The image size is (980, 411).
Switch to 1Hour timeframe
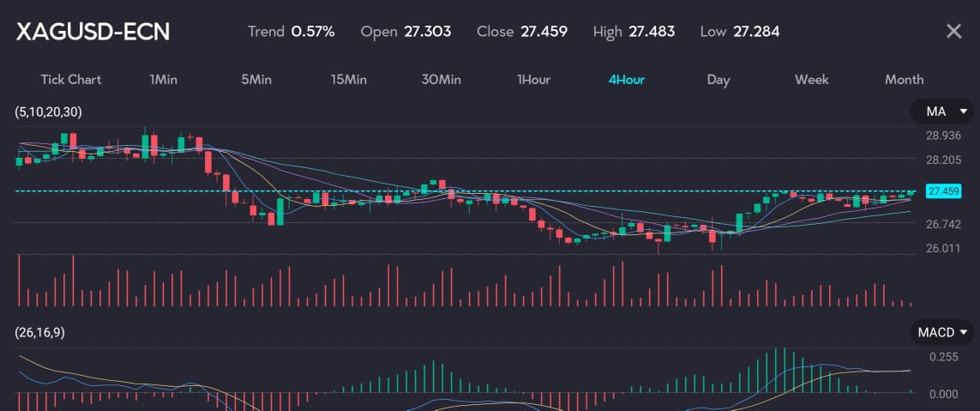[533, 80]
